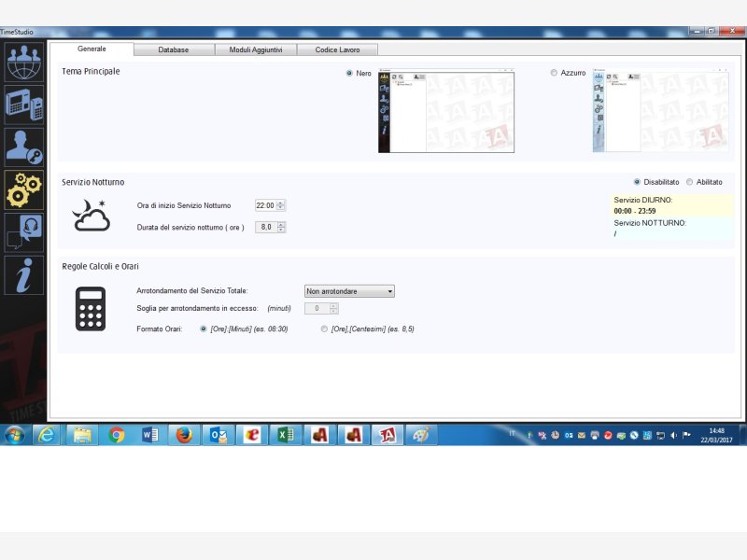Enable night service with Abilitato option
The height and width of the screenshot is (560, 747).
(x=689, y=182)
